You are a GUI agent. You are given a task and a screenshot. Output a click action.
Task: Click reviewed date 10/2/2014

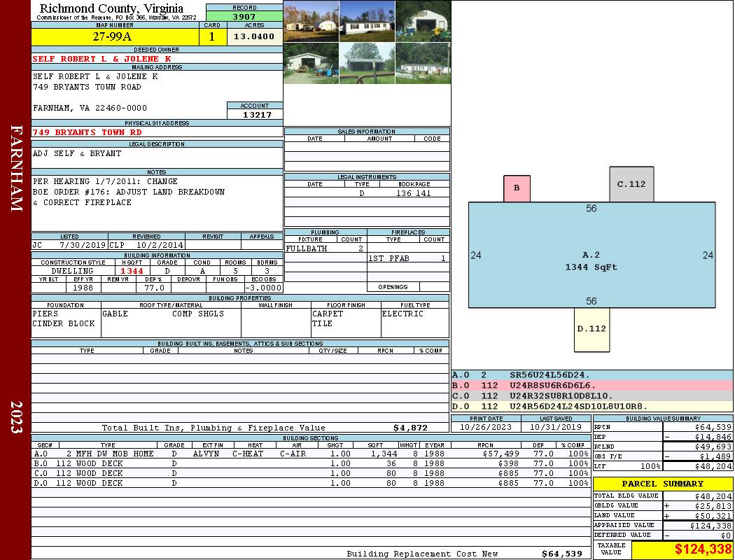point(160,244)
